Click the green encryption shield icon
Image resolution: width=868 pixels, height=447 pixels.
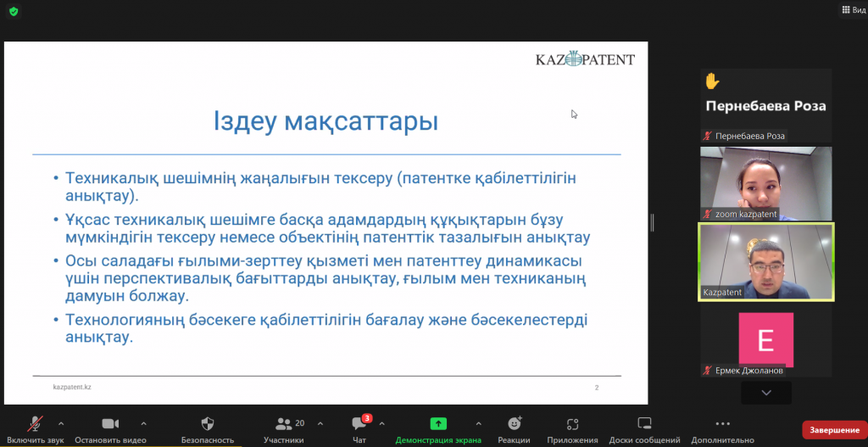point(14,11)
